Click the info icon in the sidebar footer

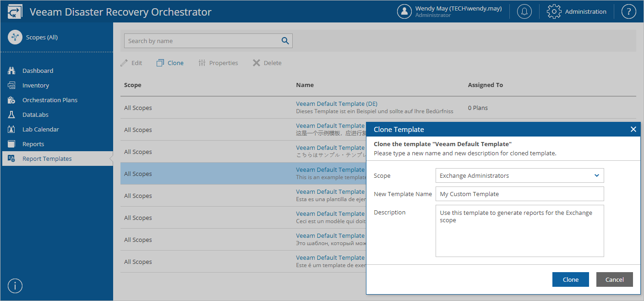(15, 286)
